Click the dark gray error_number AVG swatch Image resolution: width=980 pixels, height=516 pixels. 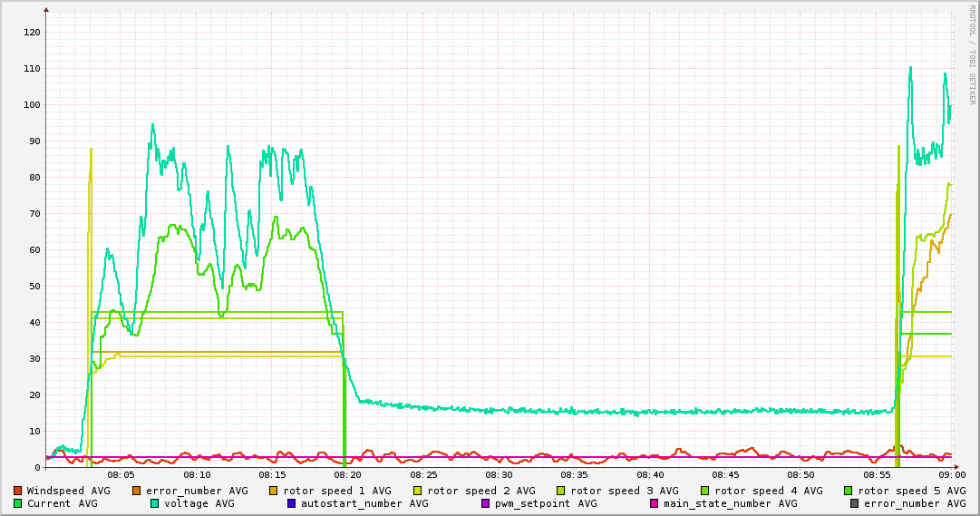[x=855, y=503]
